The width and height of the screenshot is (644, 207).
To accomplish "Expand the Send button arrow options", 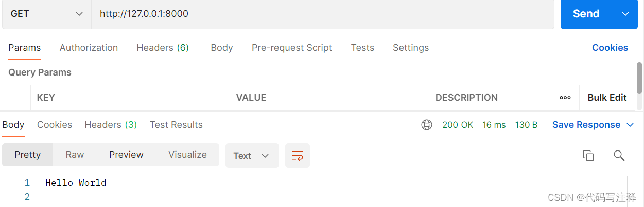I will [625, 14].
